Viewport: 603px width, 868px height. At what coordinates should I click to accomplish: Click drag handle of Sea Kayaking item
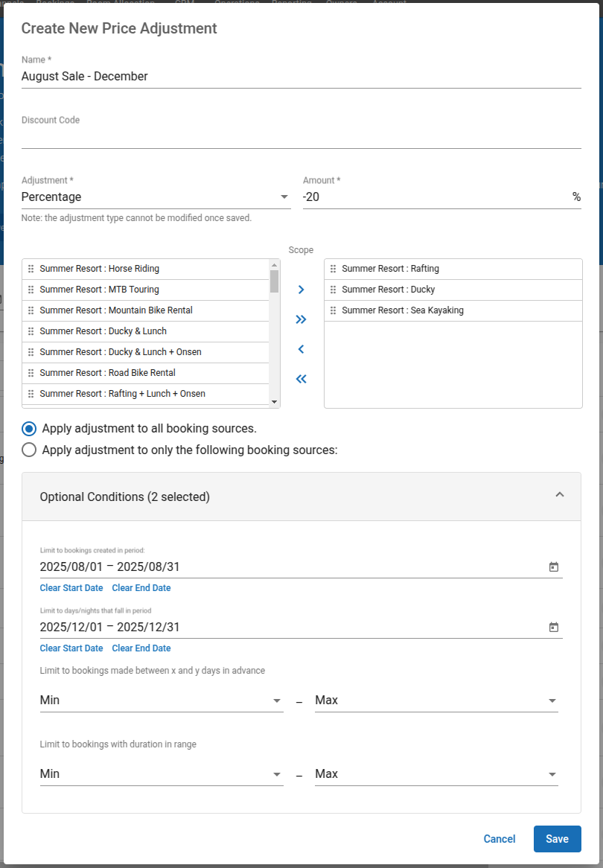[334, 310]
